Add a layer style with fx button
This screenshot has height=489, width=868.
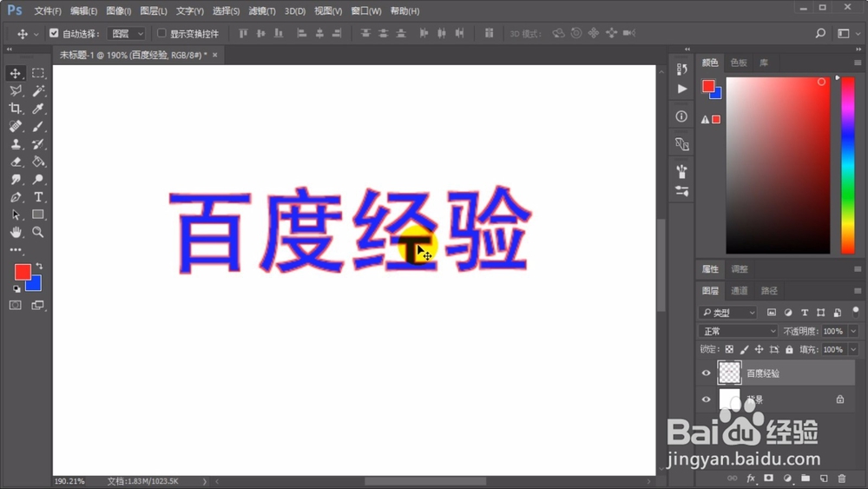751,478
